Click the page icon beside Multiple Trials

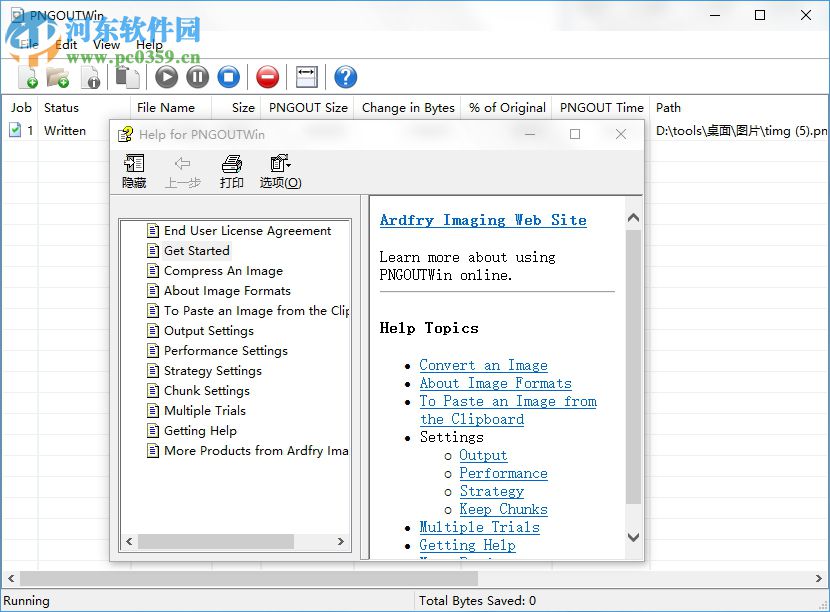click(x=153, y=411)
